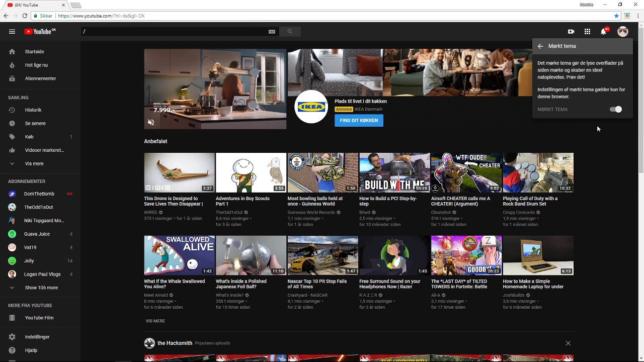Viewport: 644px width, 362px height.
Task: Open the notifications bell
Action: point(604,32)
